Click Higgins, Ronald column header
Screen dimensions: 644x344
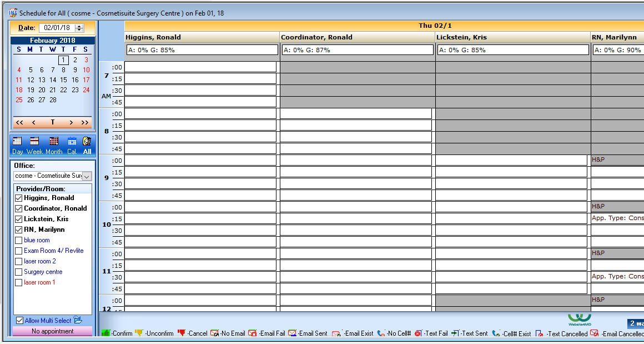pyautogui.click(x=202, y=37)
